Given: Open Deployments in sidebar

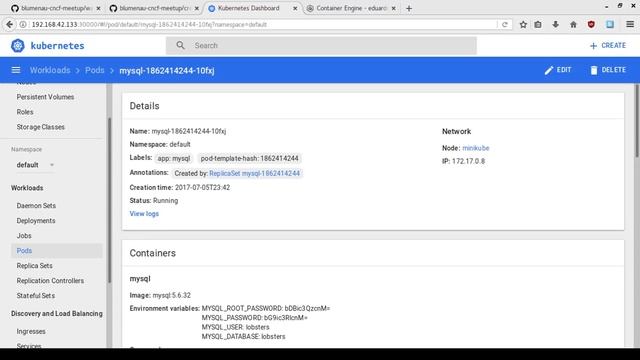Looking at the screenshot, I should coord(36,221).
